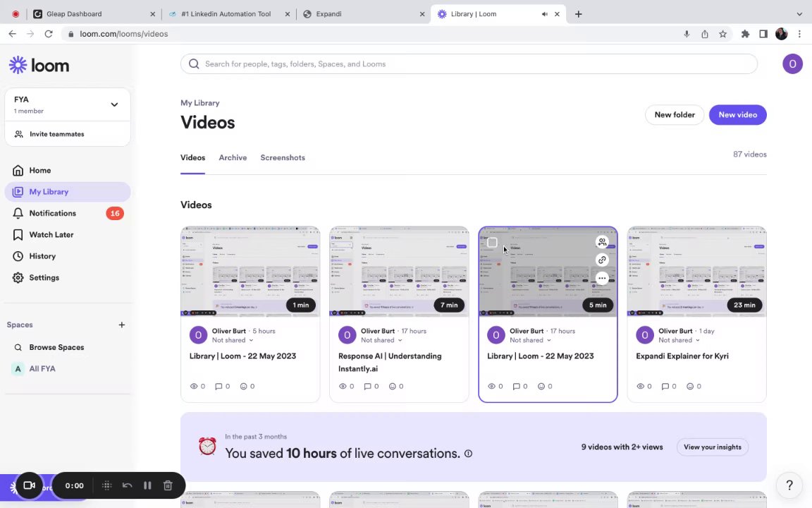Pause the recording
Viewport: 812px width, 508px height.
(147, 485)
